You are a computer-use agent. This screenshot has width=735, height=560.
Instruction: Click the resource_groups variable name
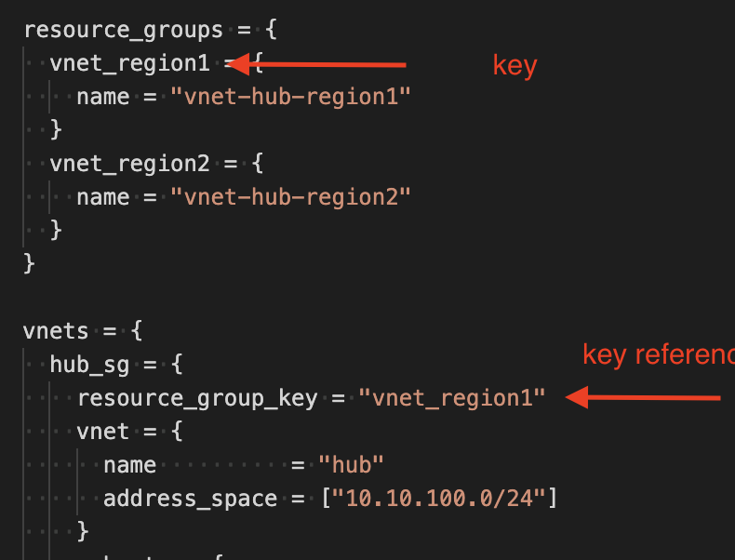pos(124,29)
